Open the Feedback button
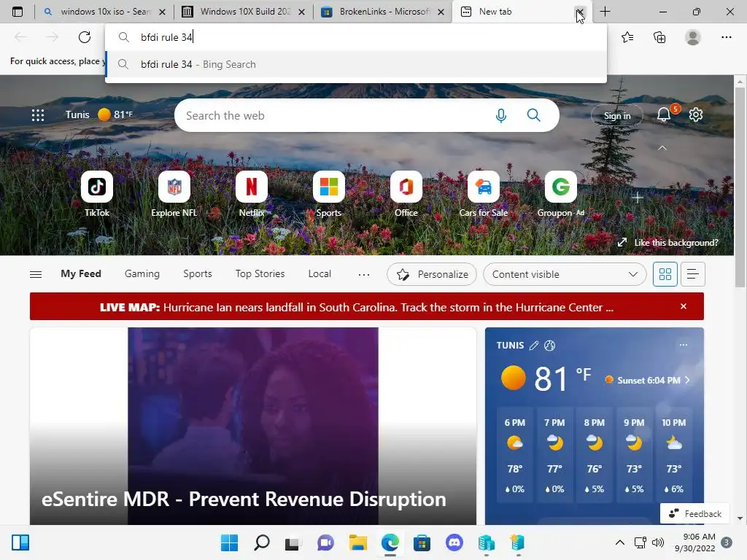Viewport: 747px width, 560px height. click(694, 513)
